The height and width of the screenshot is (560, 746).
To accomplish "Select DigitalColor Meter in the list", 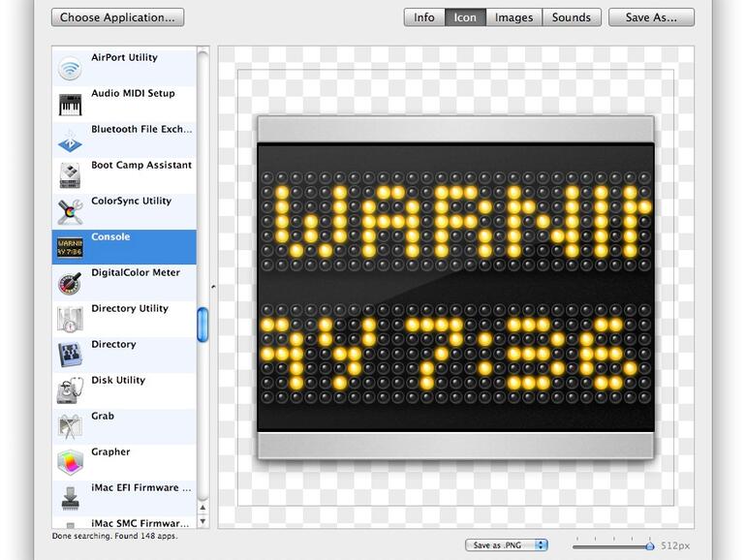I will (x=124, y=283).
